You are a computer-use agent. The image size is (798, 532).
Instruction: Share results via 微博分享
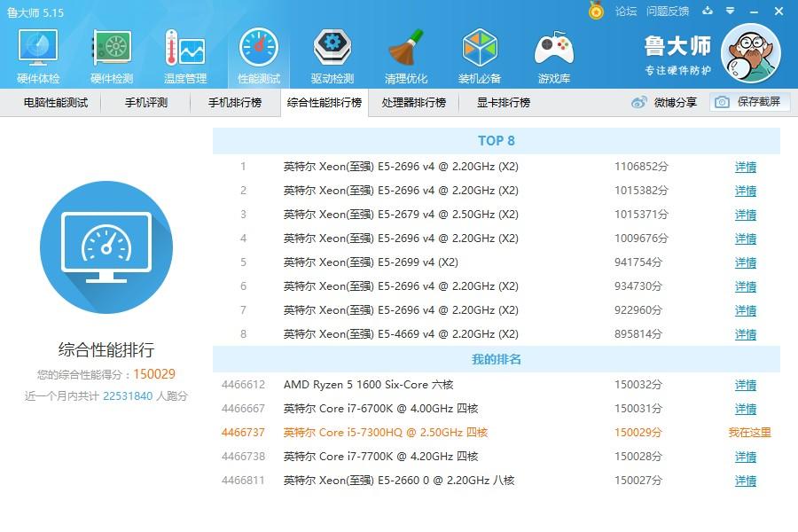click(669, 102)
